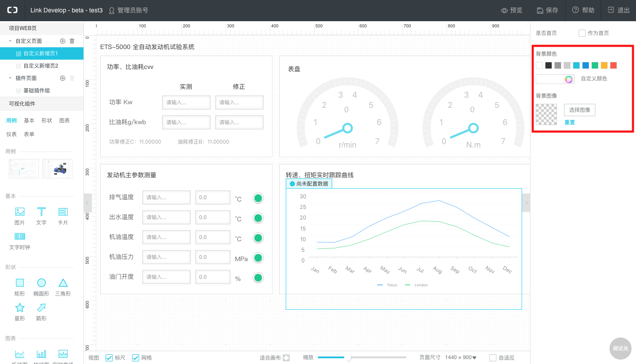The width and height of the screenshot is (636, 364).
Task: Uncheck the 网格 grid checkbox
Action: point(136,358)
